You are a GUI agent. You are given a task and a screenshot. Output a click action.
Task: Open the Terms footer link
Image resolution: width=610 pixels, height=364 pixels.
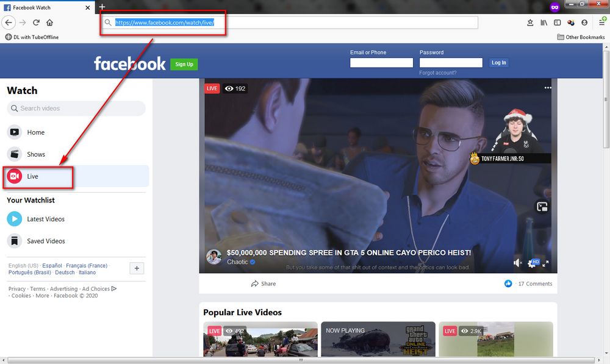(38, 289)
